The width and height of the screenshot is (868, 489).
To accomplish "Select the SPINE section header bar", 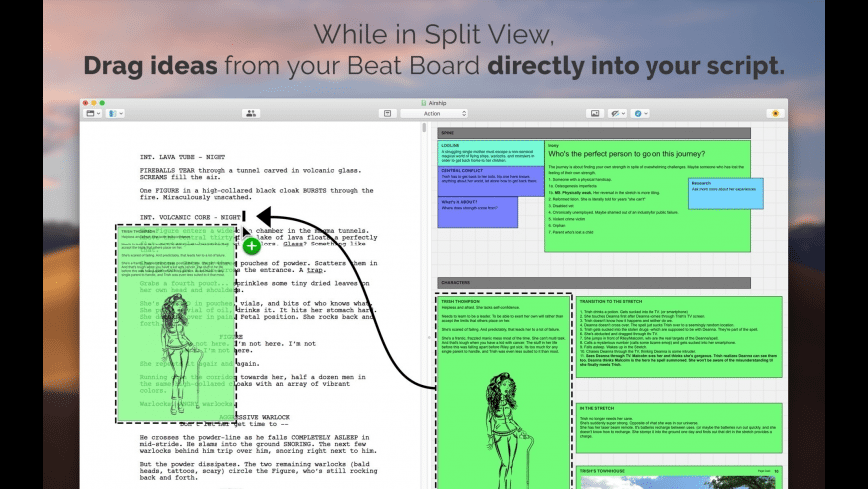I will pos(594,133).
